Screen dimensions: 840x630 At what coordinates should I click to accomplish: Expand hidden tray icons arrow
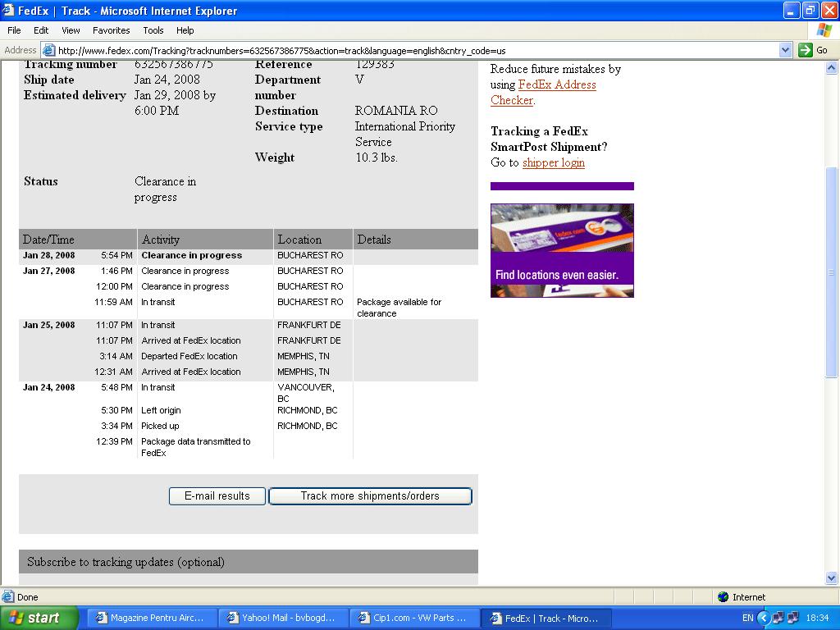[x=765, y=618]
